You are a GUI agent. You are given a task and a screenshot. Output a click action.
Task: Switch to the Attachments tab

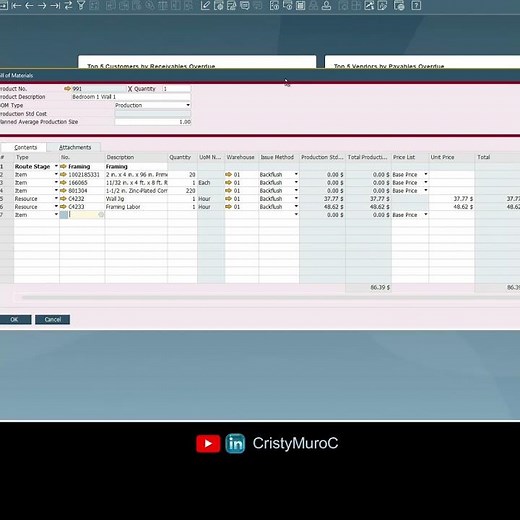point(75,147)
